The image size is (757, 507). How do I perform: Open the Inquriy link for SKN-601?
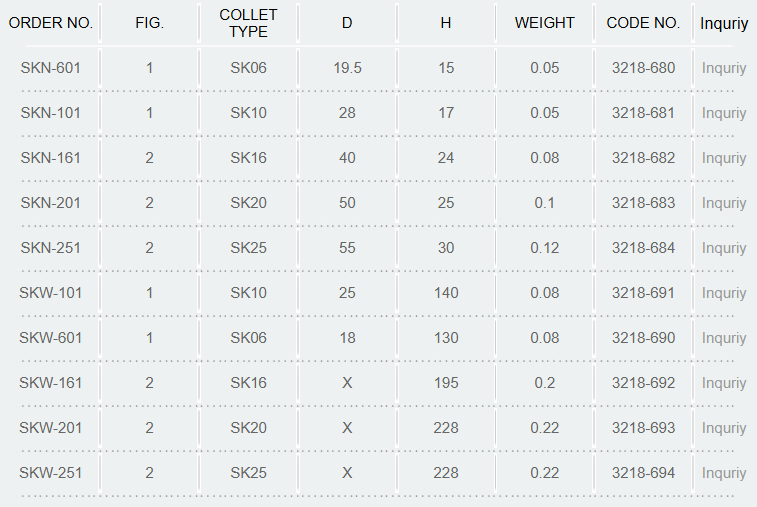pyautogui.click(x=724, y=68)
